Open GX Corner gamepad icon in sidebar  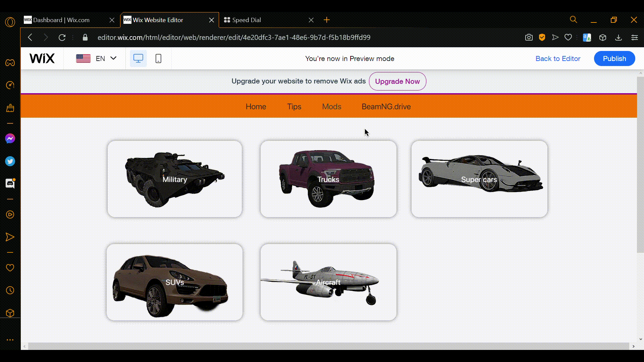[x=10, y=63]
